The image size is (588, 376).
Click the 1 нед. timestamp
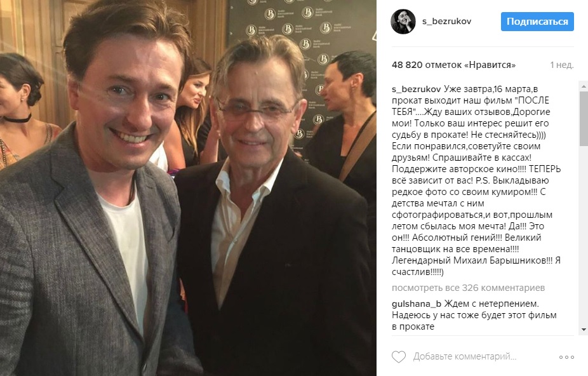pyautogui.click(x=562, y=65)
